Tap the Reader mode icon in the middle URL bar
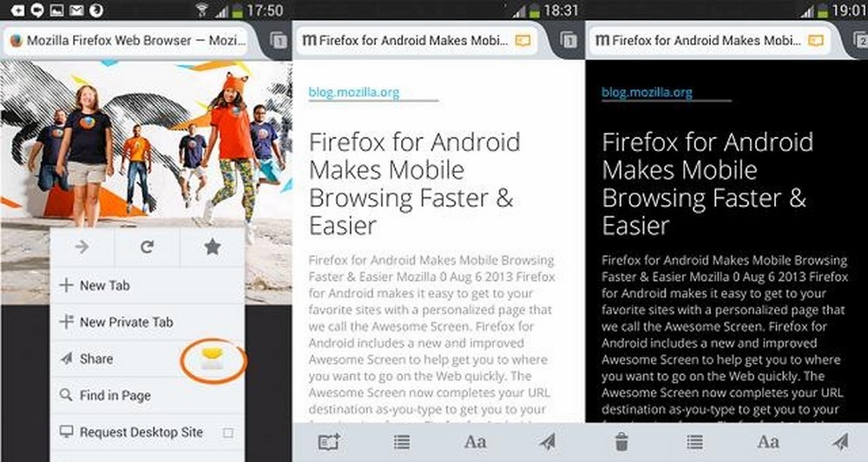The width and height of the screenshot is (868, 462). pyautogui.click(x=523, y=41)
